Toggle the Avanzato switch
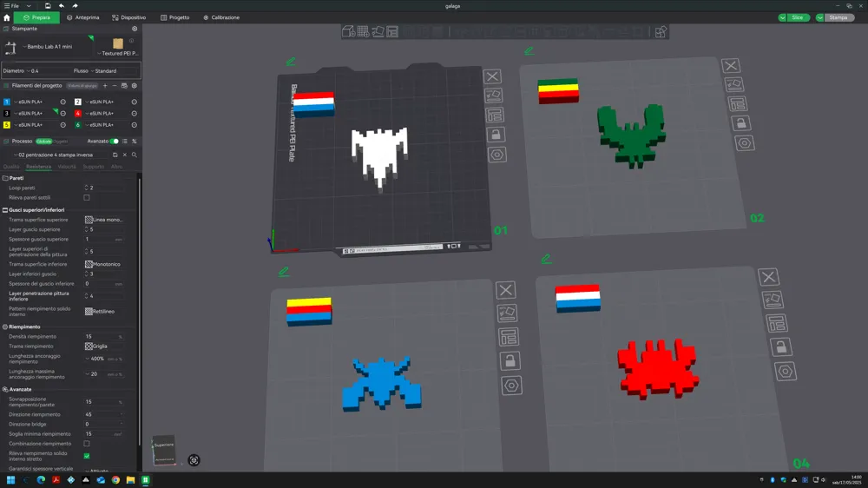 [x=114, y=142]
